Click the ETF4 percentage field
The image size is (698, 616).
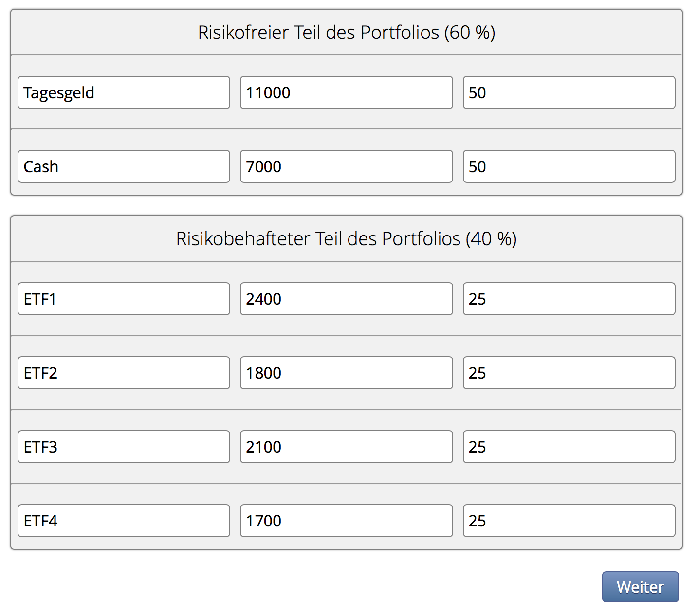[569, 521]
